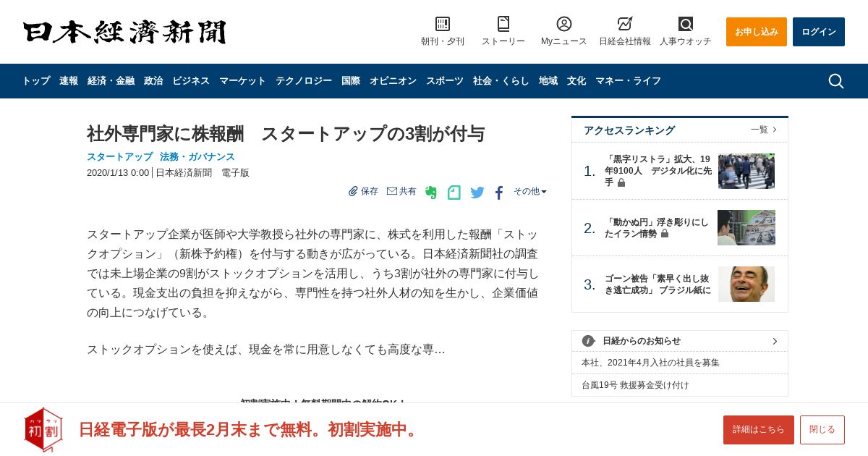
Task: Share article on Facebook
Action: (x=499, y=193)
